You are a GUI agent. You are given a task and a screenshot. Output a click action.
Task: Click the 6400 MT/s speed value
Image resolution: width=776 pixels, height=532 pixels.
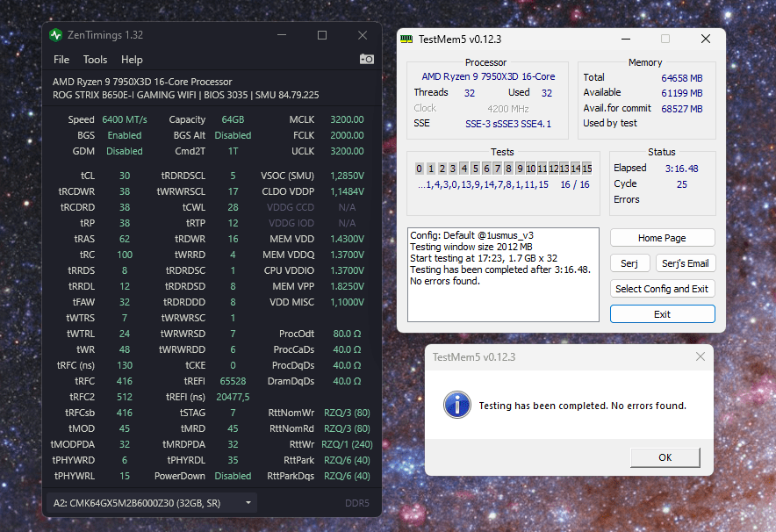tap(125, 119)
